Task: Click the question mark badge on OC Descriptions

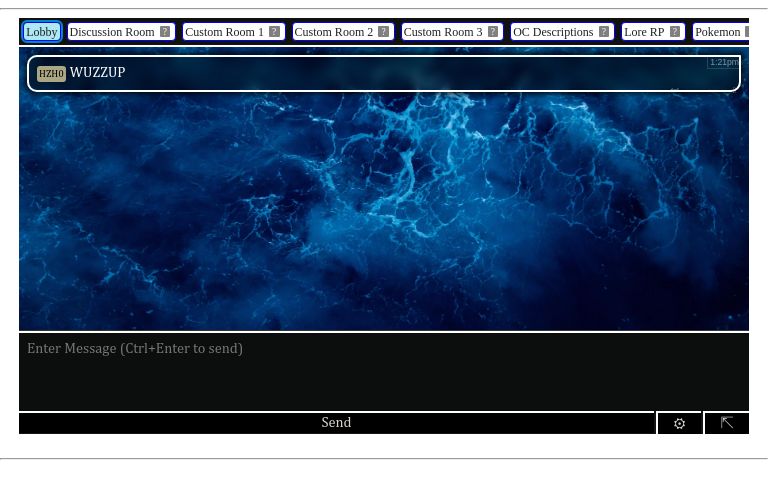Action: 603,32
